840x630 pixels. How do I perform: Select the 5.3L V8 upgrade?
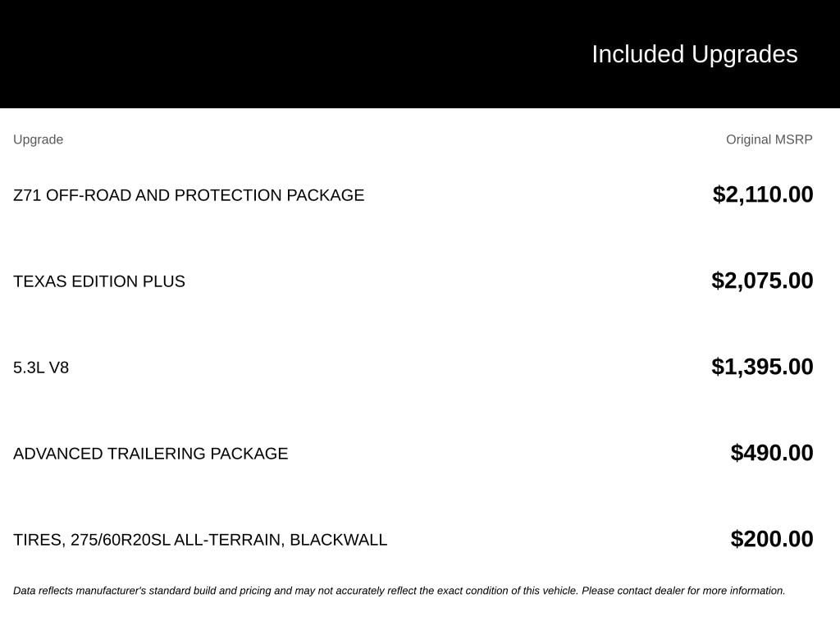(41, 367)
